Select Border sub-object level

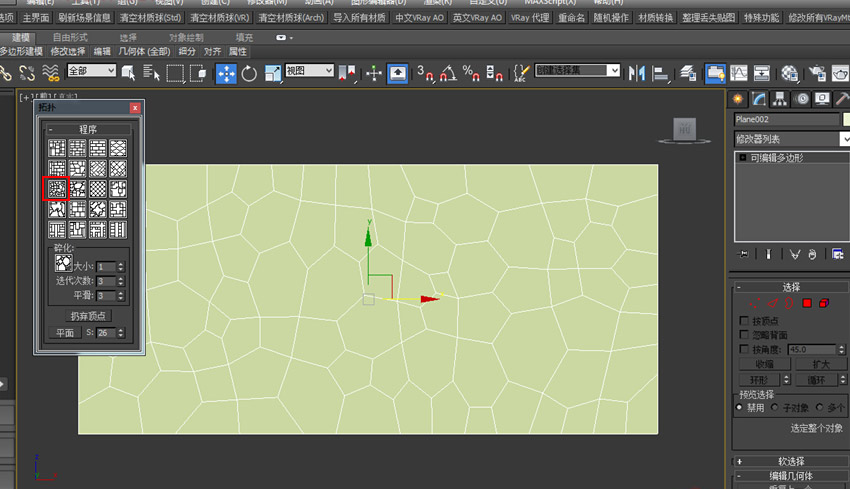pyautogui.click(x=789, y=303)
